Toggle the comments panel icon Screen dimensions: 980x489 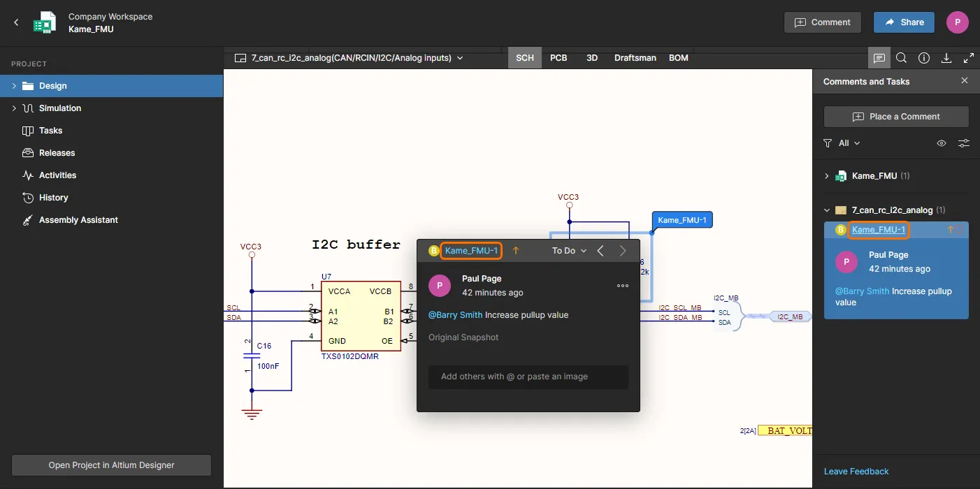(879, 58)
